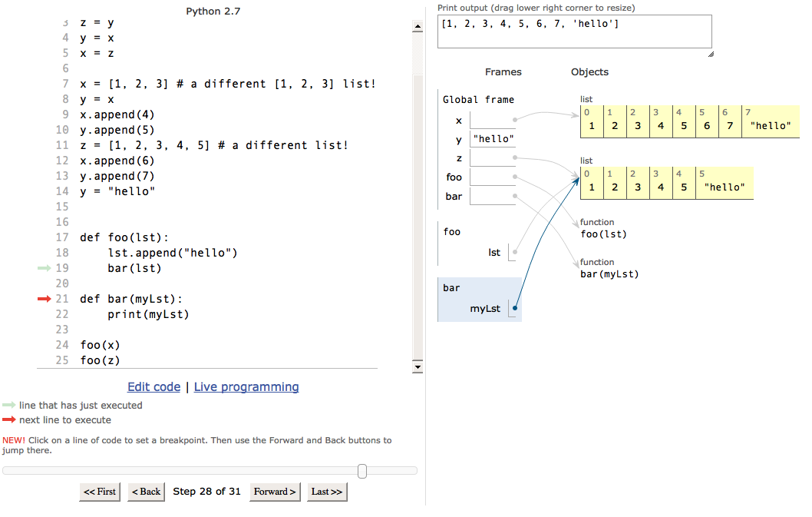Click the green just-executed arrow at line 19
The width and height of the screenshot is (812, 517).
pos(44,268)
